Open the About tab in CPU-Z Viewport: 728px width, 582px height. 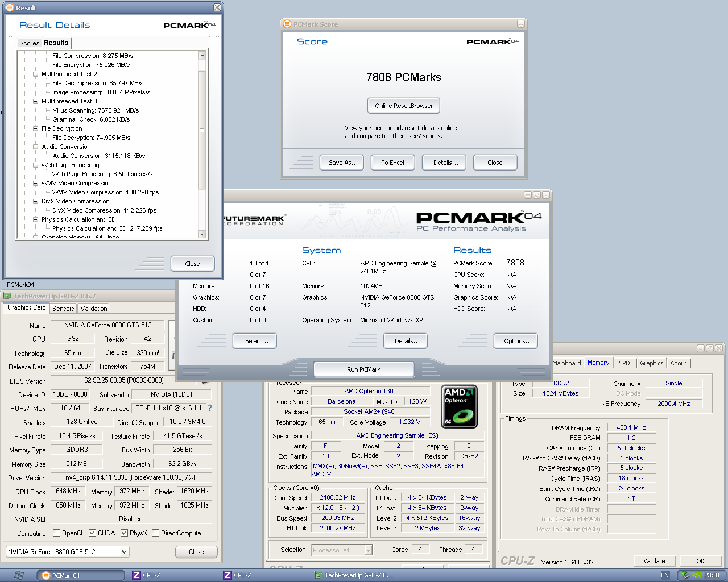678,363
